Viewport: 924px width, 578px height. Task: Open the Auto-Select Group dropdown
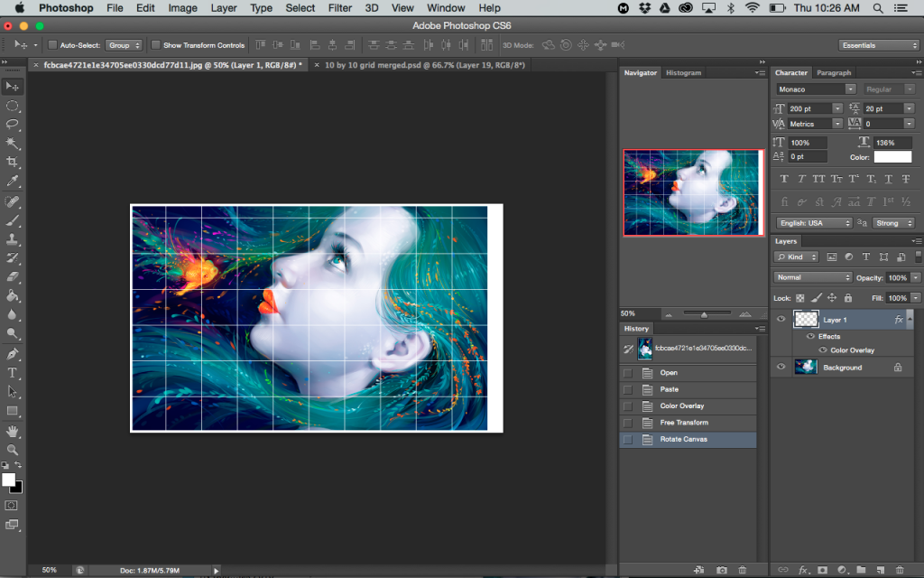coord(124,45)
